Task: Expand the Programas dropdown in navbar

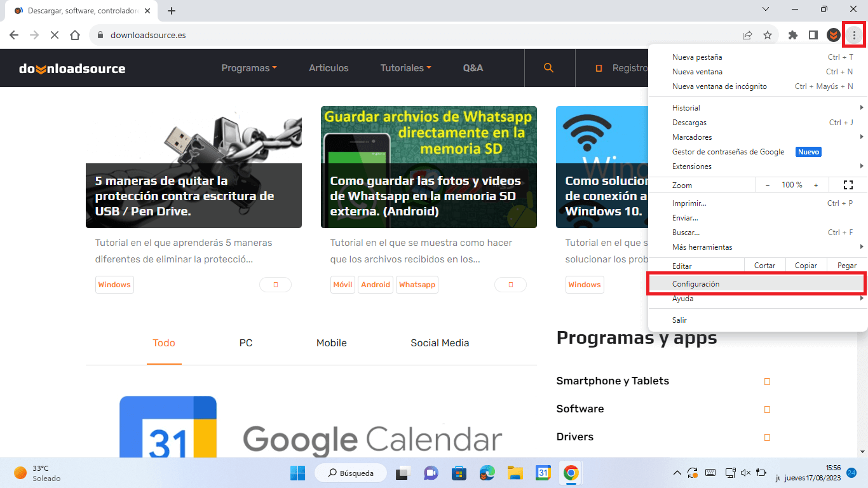Action: (249, 68)
